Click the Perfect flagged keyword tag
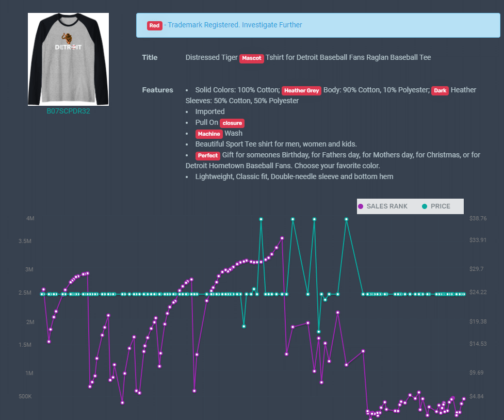This screenshot has width=504, height=420. pyautogui.click(x=208, y=156)
